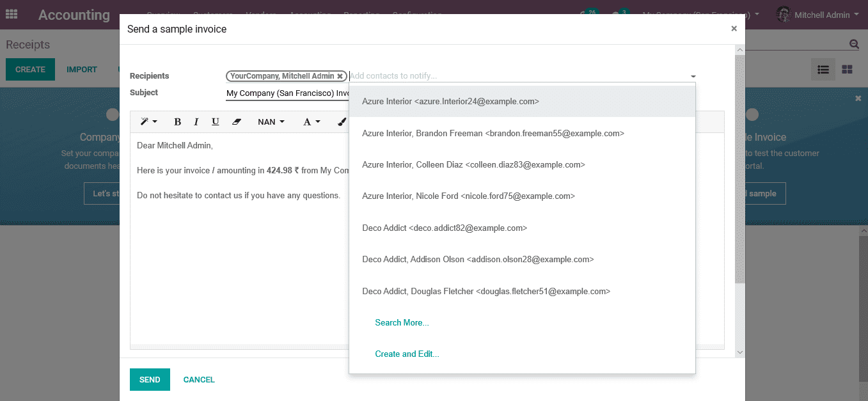Open the font color A dropdown

[x=312, y=122]
